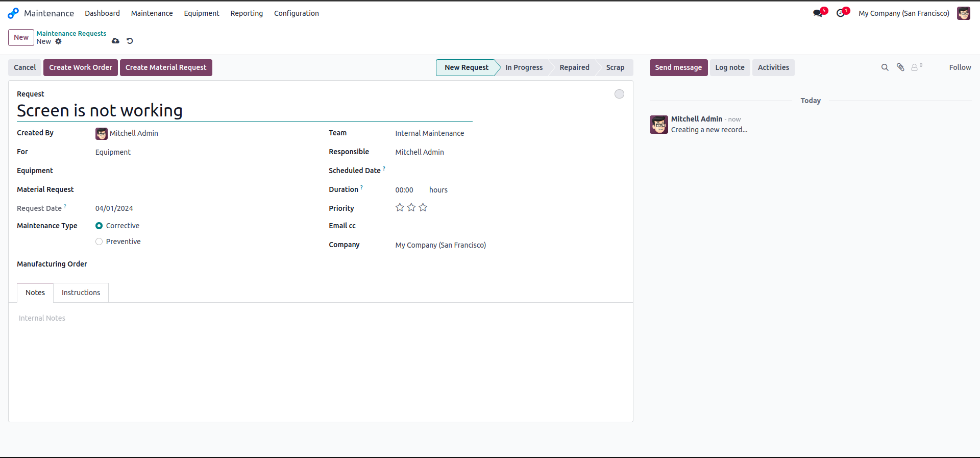This screenshot has height=458, width=980.
Task: Open the Activities button
Action: pos(773,67)
